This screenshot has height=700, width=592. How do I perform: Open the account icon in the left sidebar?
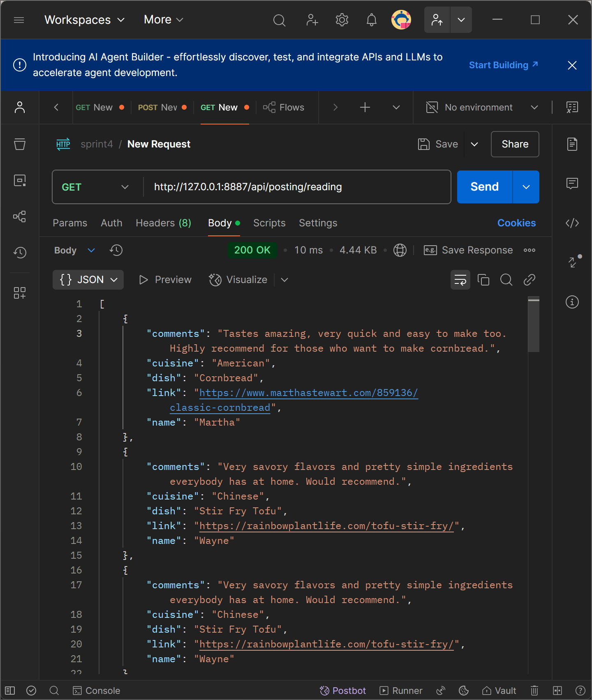[x=20, y=107]
